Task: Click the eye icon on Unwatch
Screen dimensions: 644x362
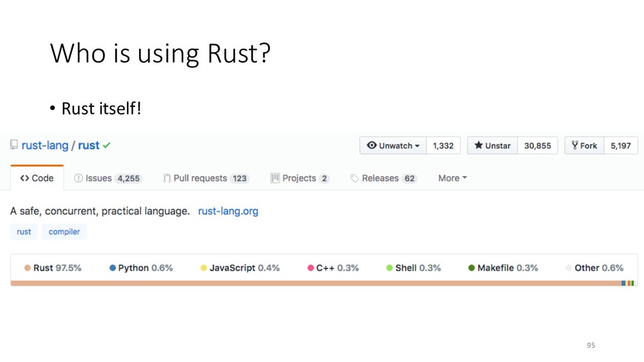Action: click(372, 145)
